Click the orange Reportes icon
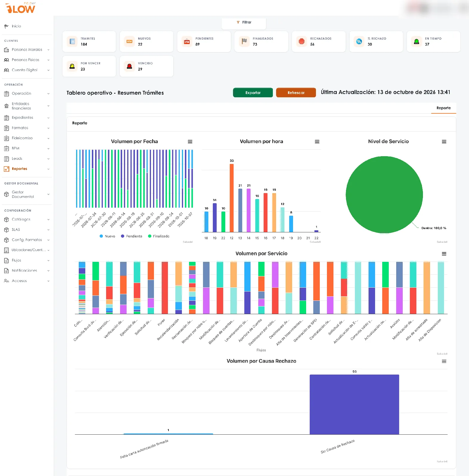 6,169
